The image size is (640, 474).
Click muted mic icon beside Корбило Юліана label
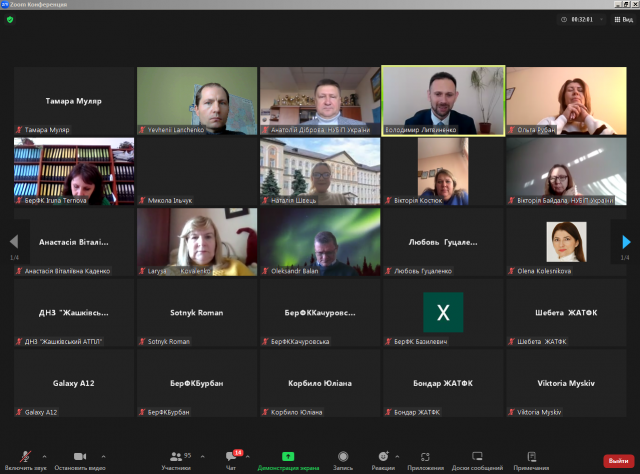tap(265, 412)
